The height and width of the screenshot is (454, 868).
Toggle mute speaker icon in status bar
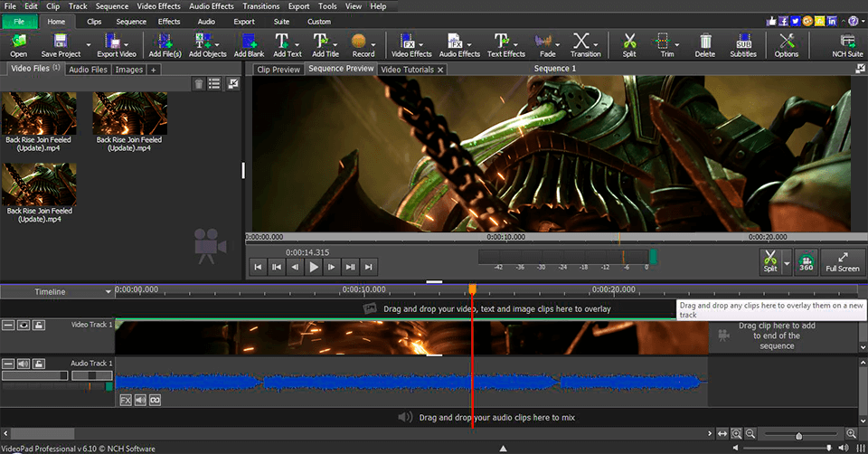click(x=843, y=448)
